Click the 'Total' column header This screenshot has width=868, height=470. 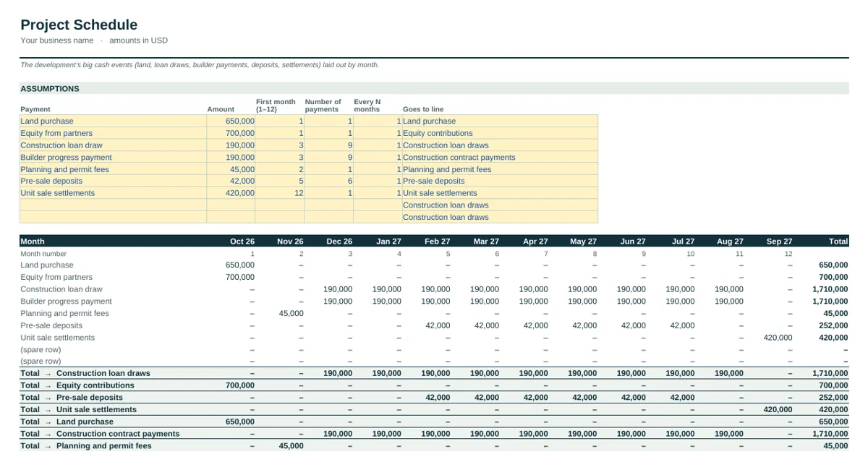pyautogui.click(x=838, y=242)
